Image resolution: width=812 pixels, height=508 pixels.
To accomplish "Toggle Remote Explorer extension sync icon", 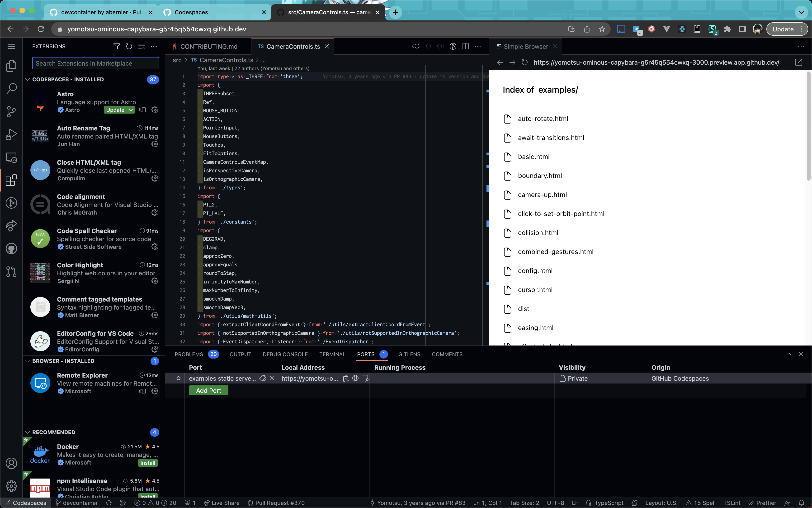I will (143, 391).
